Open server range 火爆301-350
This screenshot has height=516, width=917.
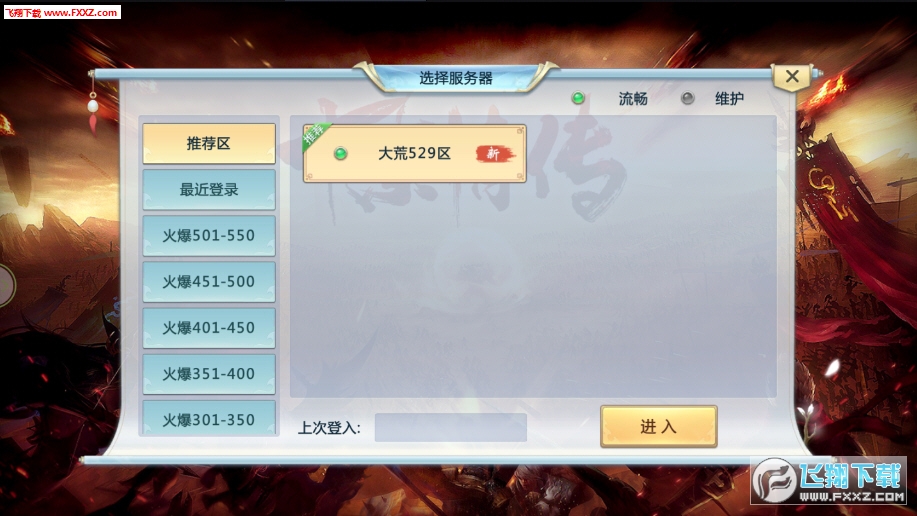[209, 418]
